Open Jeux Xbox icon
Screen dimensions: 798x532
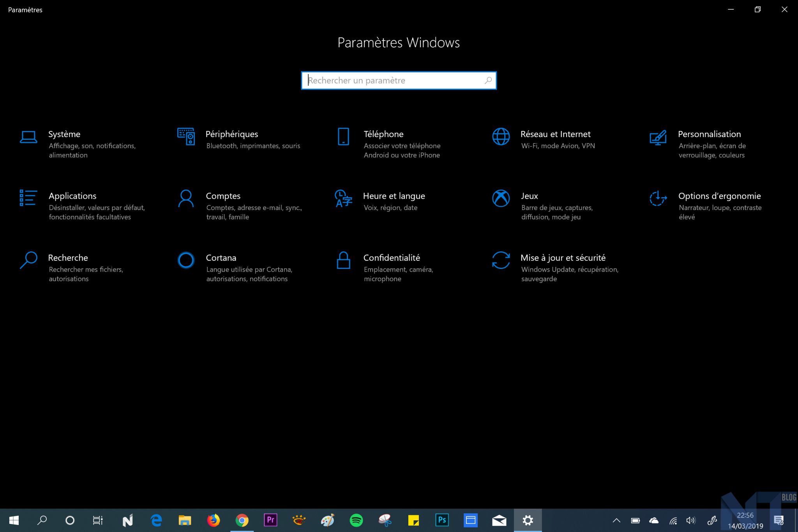pyautogui.click(x=501, y=198)
